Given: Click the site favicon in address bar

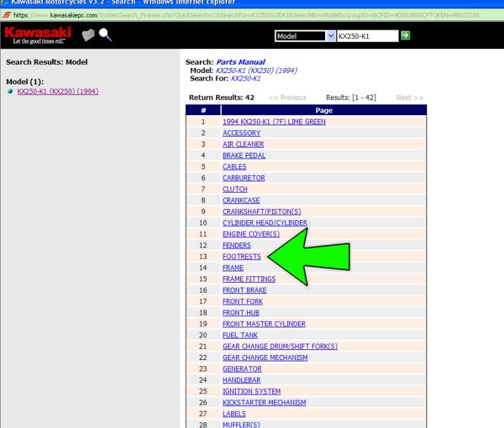Looking at the screenshot, I should coord(6,14).
